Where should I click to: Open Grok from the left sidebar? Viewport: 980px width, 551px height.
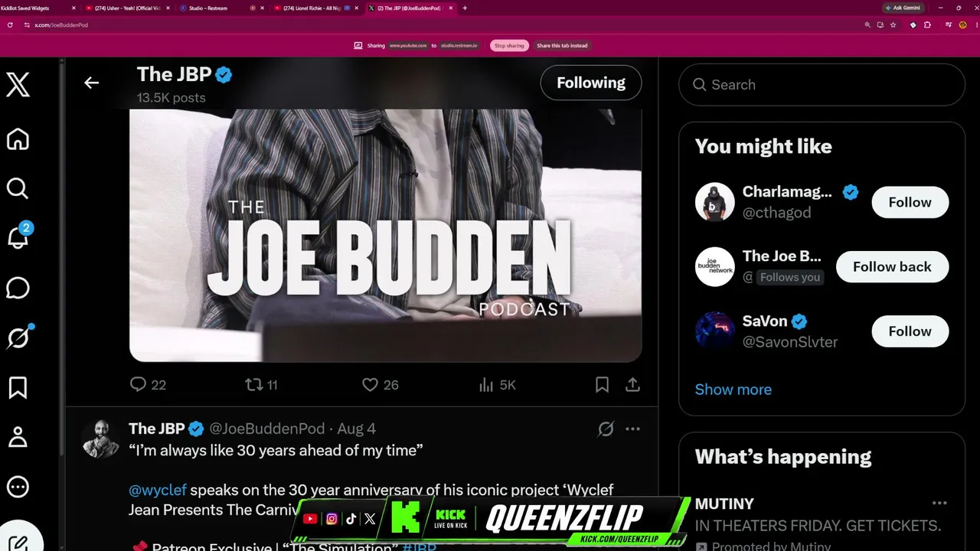click(x=18, y=337)
